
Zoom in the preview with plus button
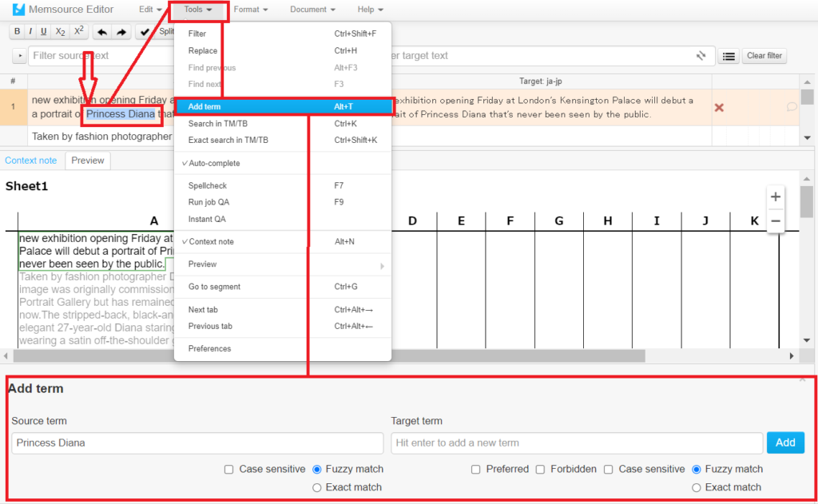pos(776,196)
